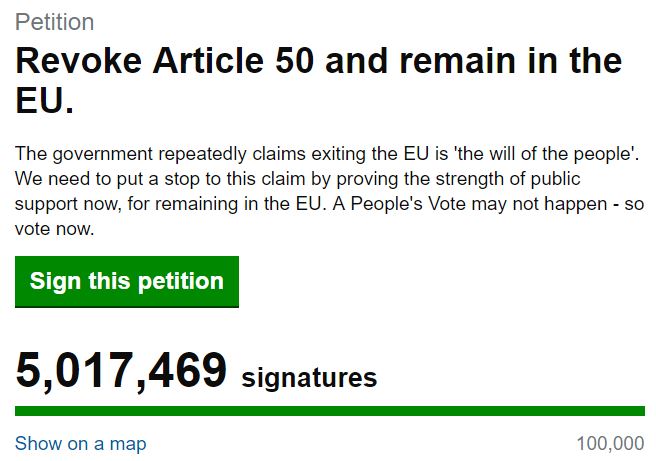Image resolution: width=656 pixels, height=461 pixels.
Task: Click the EU. on the heading's second line
Action: (45, 102)
